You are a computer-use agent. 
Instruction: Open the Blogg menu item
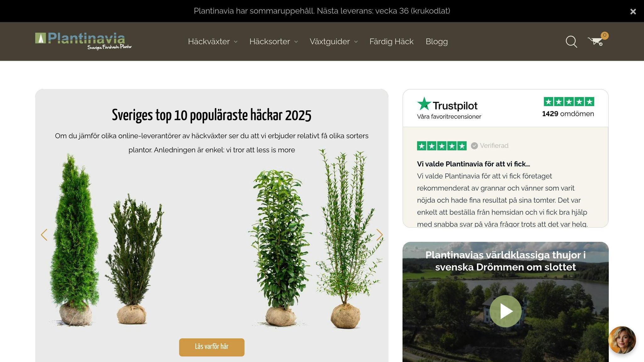click(x=436, y=41)
